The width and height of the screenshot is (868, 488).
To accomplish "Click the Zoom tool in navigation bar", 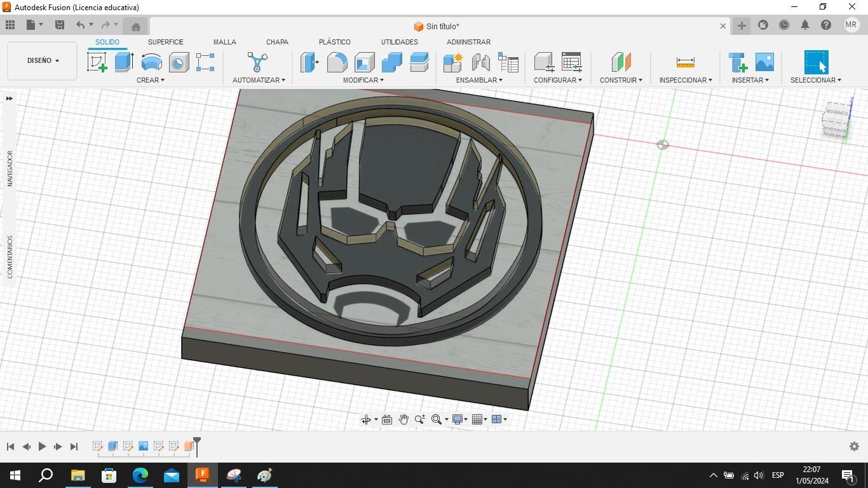I will 419,419.
